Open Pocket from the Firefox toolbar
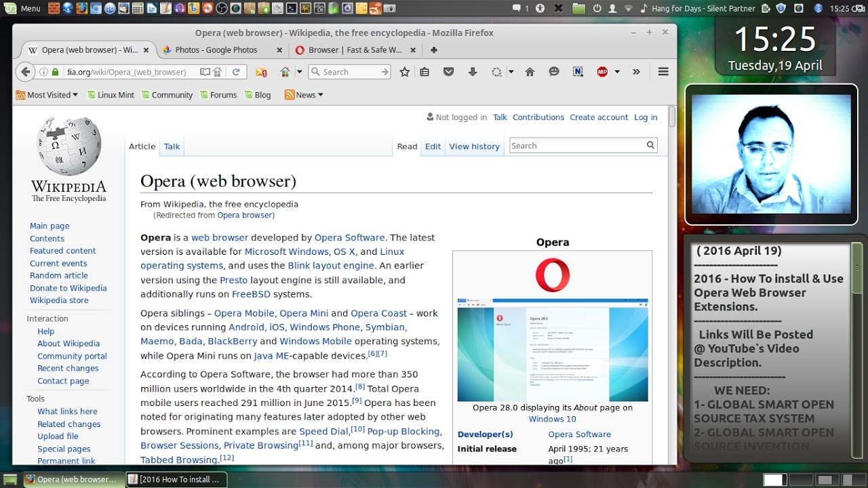 point(448,72)
